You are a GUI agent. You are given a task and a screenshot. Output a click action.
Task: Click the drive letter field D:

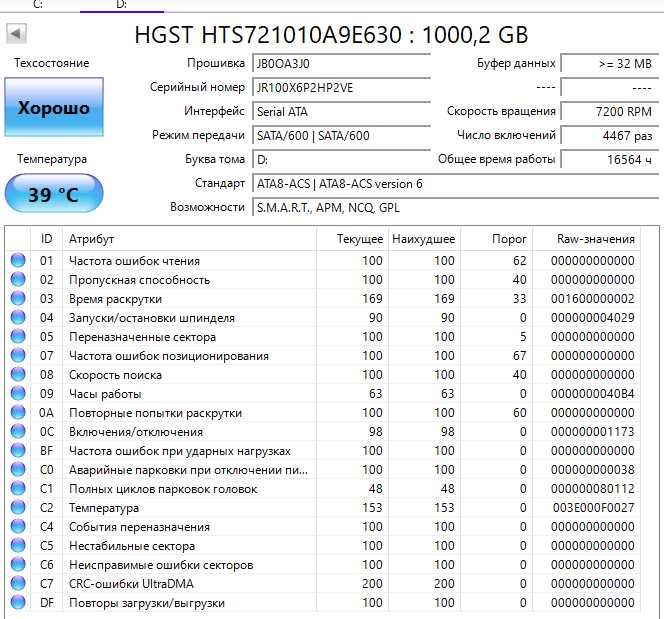click(x=341, y=160)
